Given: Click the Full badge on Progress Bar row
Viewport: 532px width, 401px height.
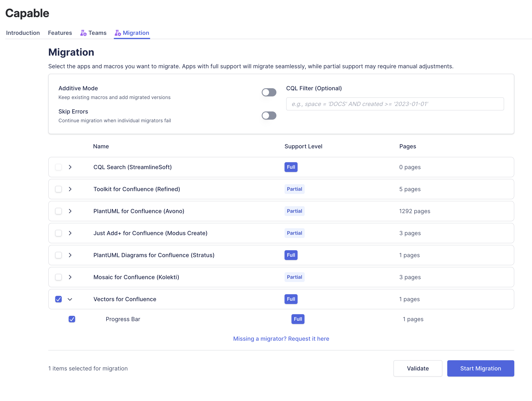Looking at the screenshot, I should click(298, 319).
